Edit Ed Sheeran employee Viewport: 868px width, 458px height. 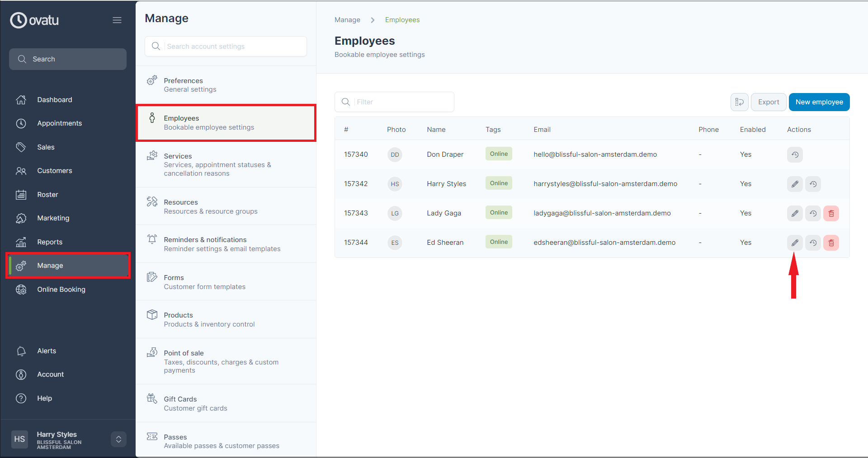pyautogui.click(x=795, y=243)
